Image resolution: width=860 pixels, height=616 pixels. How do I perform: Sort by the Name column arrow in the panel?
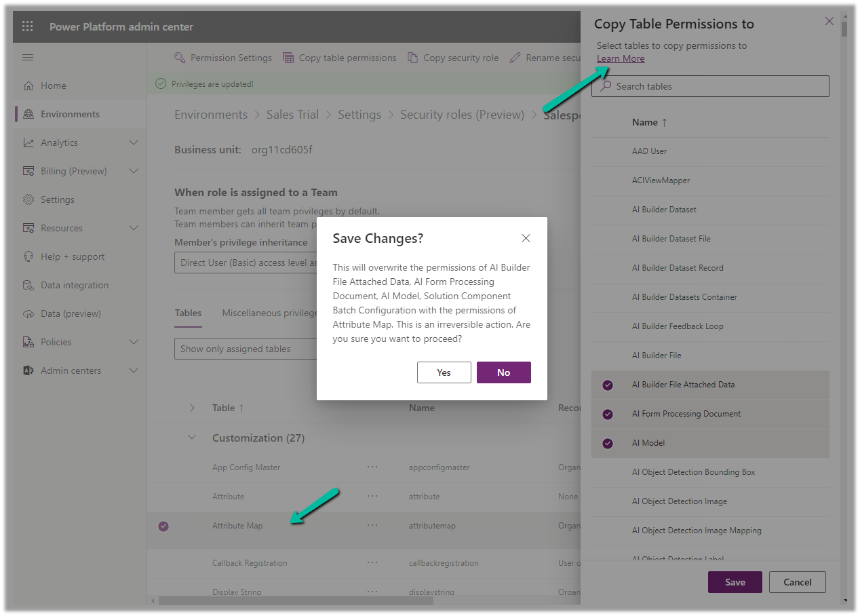(664, 122)
